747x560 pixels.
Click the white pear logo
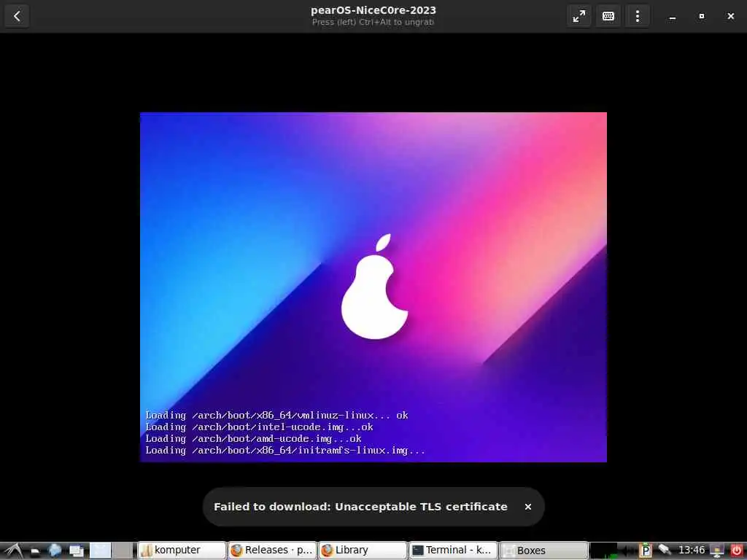374,286
